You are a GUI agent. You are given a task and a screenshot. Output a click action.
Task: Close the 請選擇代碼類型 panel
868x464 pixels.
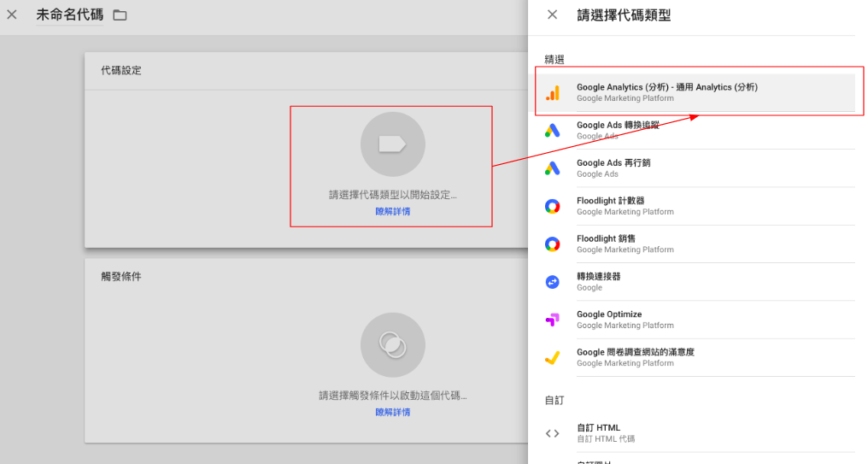click(x=553, y=15)
